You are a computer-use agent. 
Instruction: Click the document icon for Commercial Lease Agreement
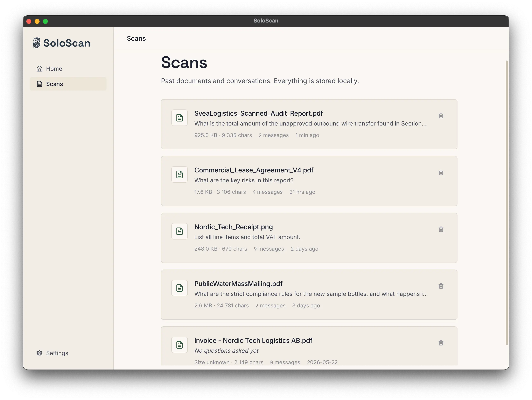(179, 174)
